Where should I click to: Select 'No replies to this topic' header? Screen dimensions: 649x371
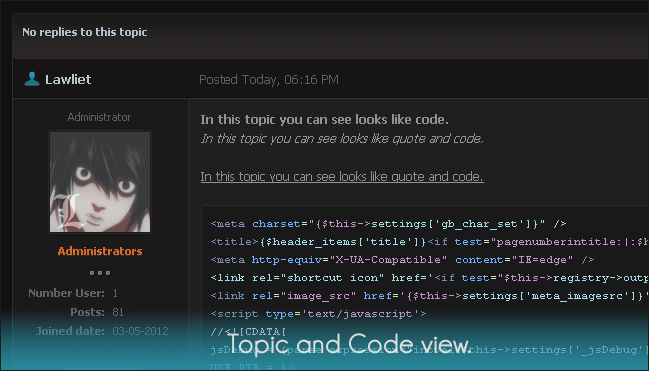point(84,32)
